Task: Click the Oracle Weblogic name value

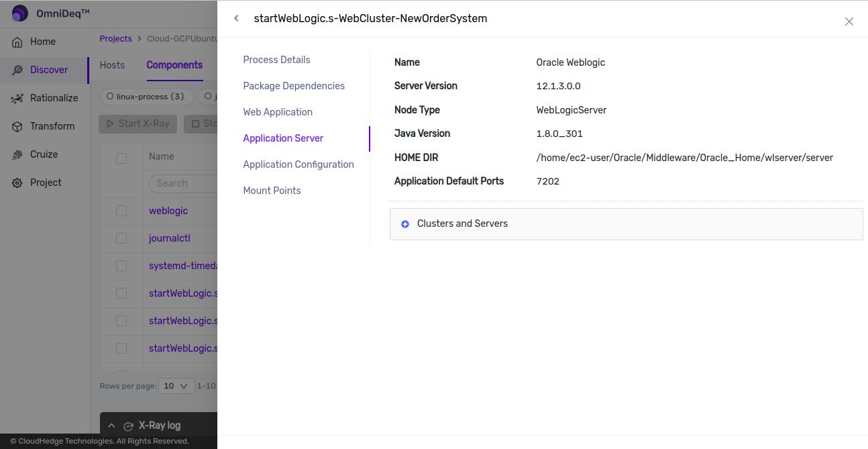Action: 571,62
